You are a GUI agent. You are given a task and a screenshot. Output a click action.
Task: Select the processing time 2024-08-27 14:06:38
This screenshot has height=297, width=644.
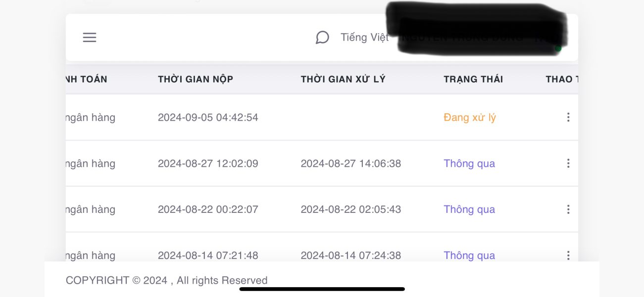pyautogui.click(x=351, y=164)
